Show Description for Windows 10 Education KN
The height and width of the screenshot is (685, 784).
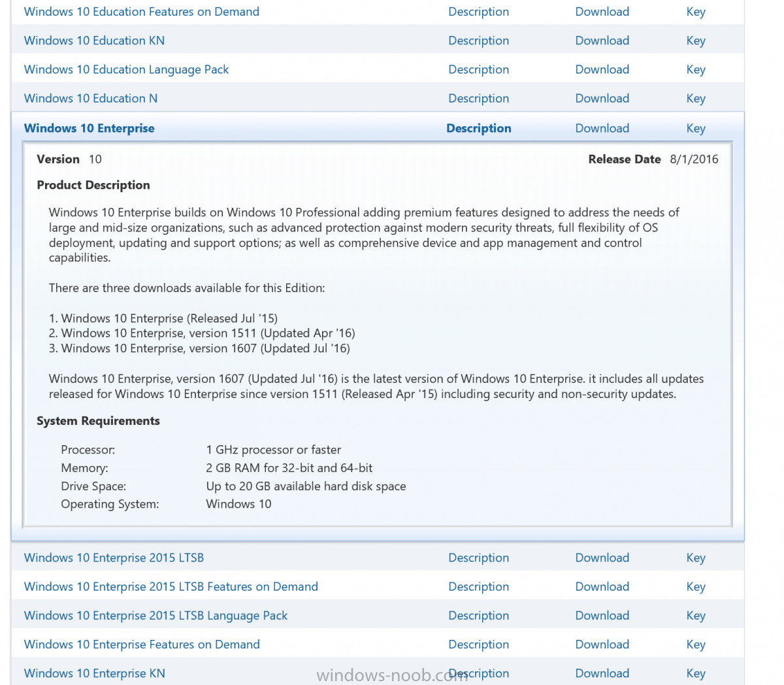coord(478,41)
